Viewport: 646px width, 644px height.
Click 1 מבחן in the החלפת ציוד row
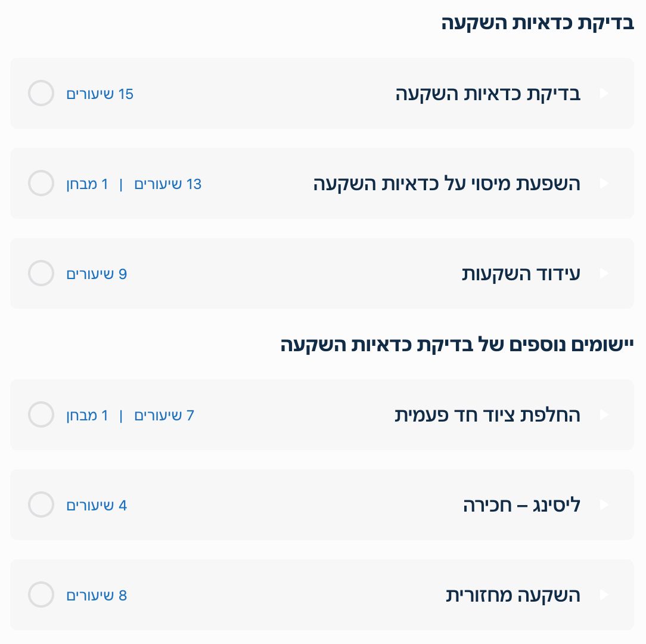click(x=87, y=416)
